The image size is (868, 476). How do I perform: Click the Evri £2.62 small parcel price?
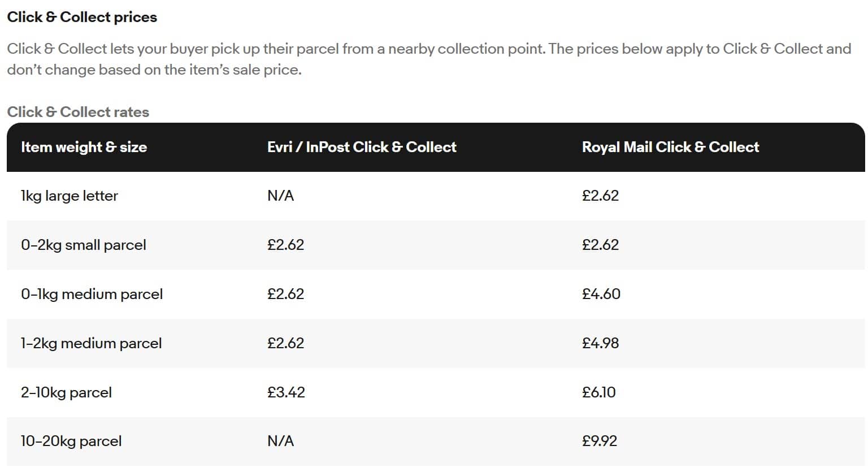click(285, 245)
